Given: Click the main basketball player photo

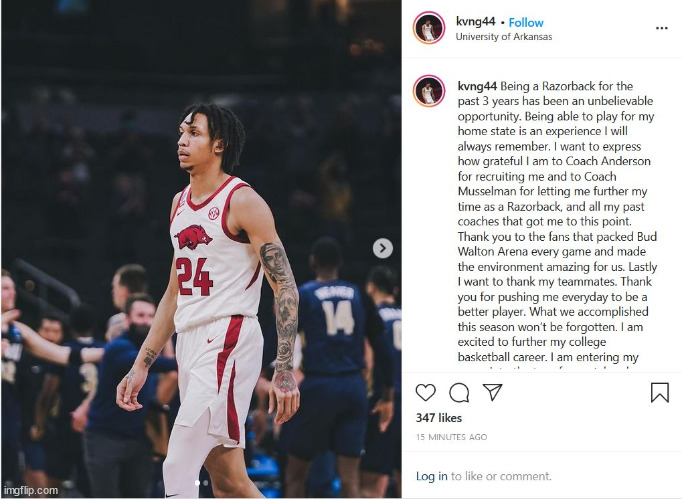Looking at the screenshot, I should [x=201, y=249].
